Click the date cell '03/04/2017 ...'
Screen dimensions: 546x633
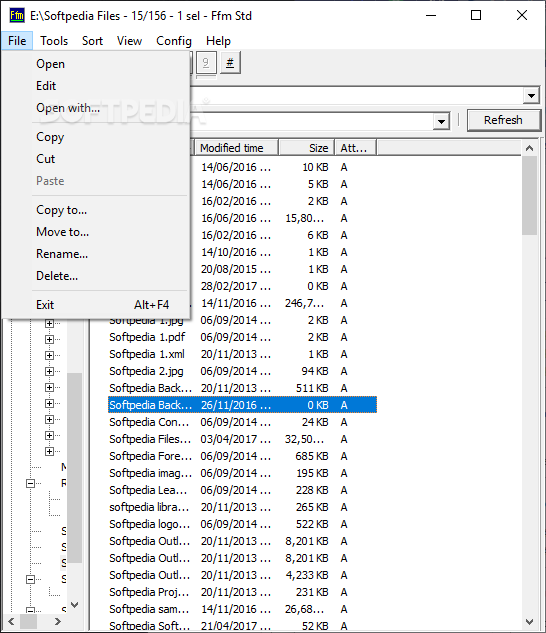click(x=236, y=439)
